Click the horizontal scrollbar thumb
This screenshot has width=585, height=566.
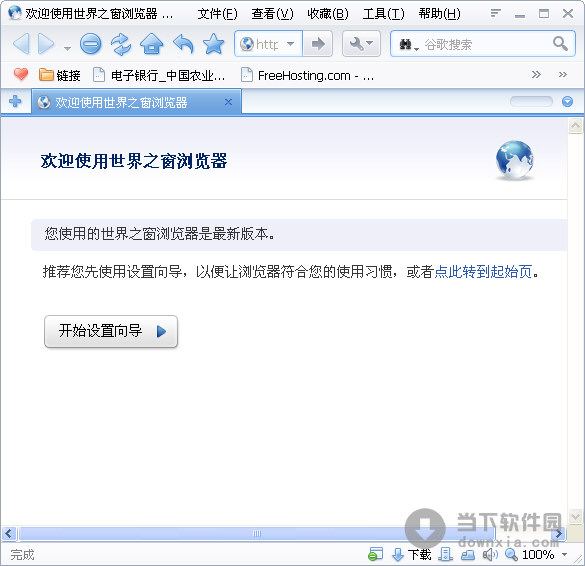(x=257, y=533)
